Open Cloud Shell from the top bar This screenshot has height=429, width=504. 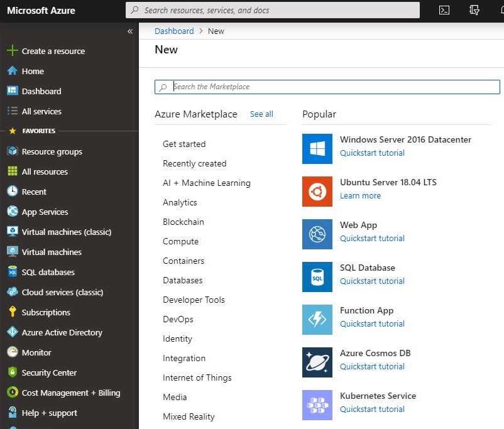(x=444, y=10)
